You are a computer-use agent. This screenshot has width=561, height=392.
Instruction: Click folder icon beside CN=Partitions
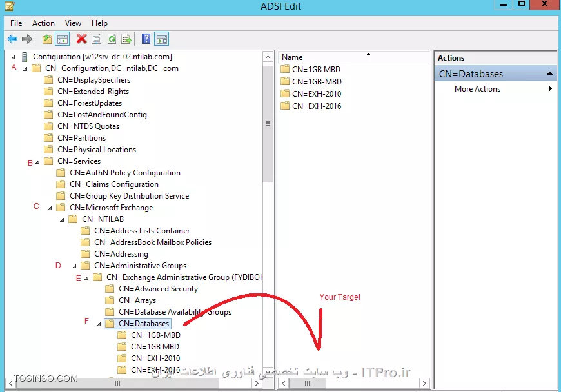pyautogui.click(x=48, y=138)
